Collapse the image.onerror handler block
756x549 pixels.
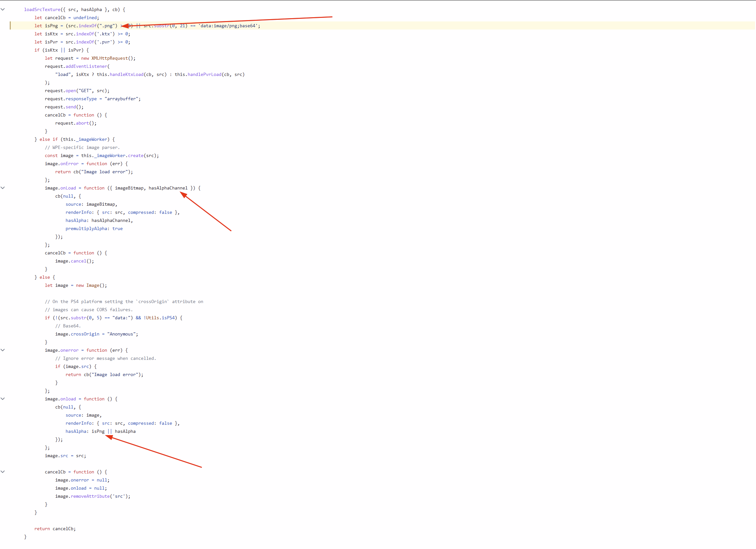(x=3, y=350)
